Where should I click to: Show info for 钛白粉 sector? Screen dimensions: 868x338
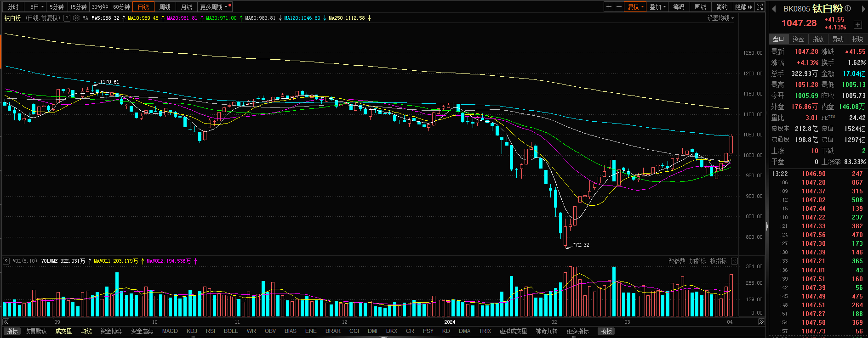tap(848, 8)
